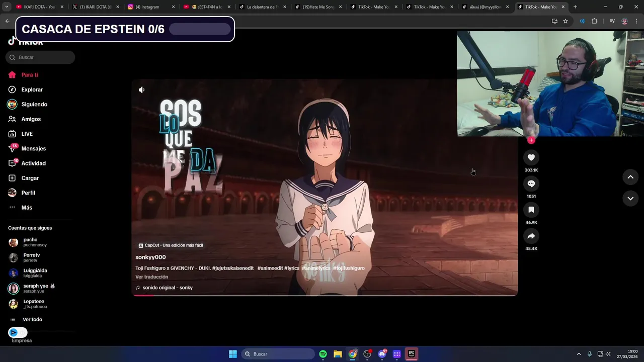Show hidden system tray icons
Viewport: 644px width, 362px height.
[579, 354]
